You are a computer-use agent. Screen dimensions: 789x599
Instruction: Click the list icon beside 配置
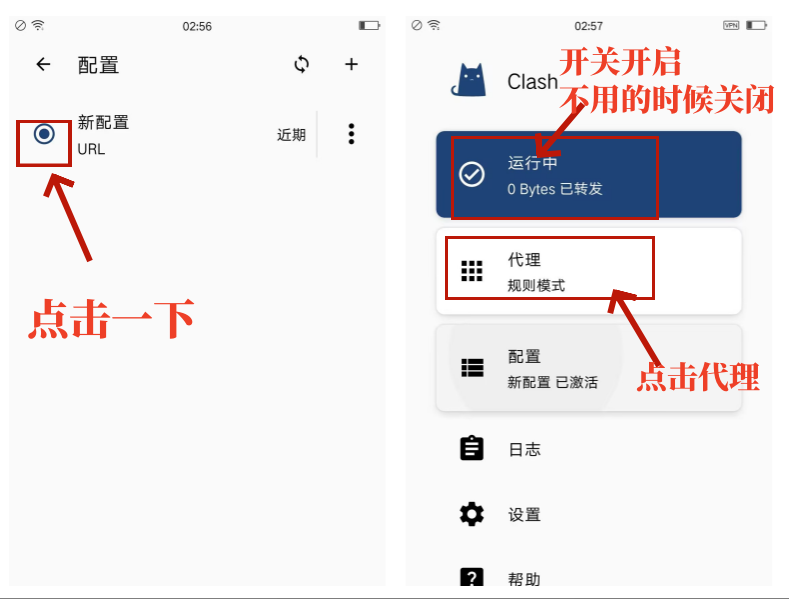click(x=471, y=368)
